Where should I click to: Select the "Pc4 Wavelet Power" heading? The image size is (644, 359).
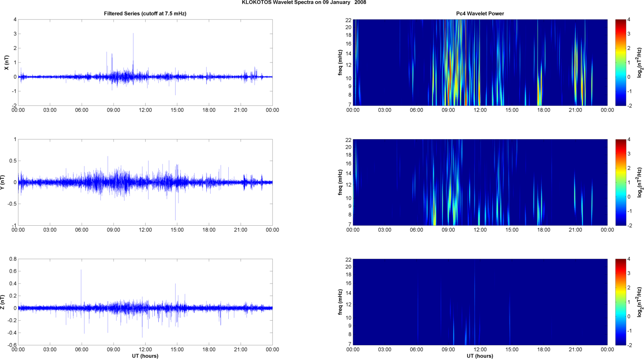[480, 13]
